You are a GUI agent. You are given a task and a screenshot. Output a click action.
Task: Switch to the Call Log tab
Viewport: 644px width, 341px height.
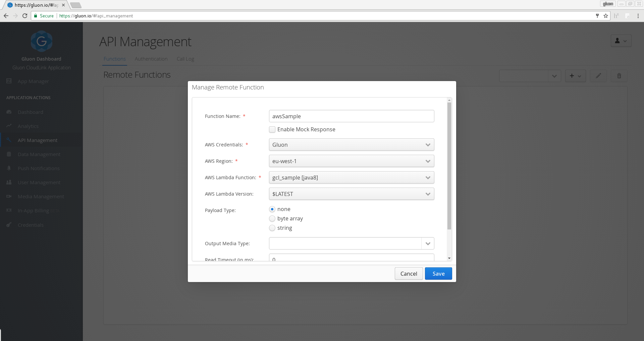coord(185,59)
